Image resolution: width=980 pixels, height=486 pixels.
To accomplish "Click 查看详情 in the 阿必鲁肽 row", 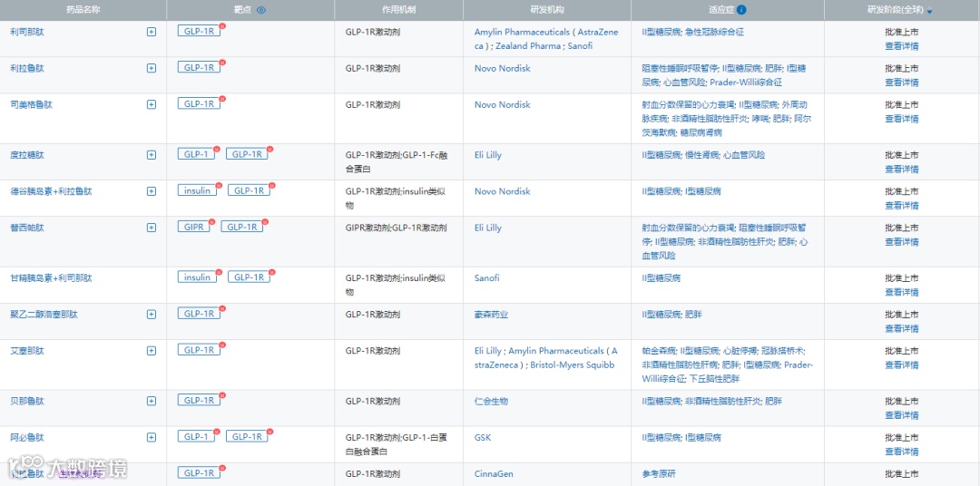I will coord(902,452).
